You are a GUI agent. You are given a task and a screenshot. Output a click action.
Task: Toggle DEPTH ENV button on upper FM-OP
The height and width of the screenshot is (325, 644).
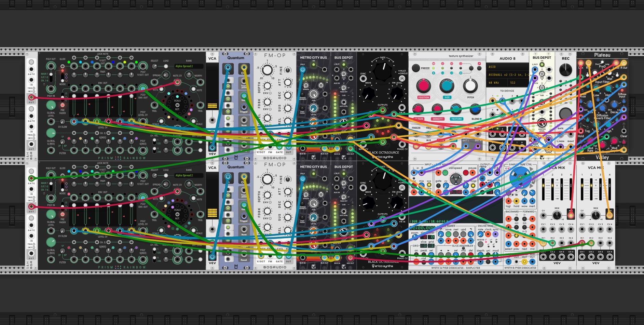pyautogui.click(x=270, y=93)
